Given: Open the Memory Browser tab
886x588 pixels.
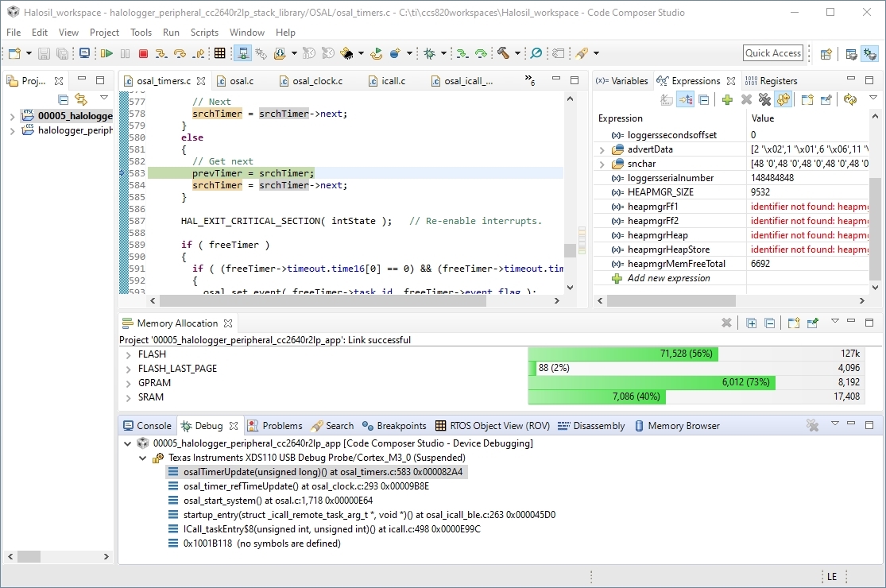Looking at the screenshot, I should coord(677,426).
